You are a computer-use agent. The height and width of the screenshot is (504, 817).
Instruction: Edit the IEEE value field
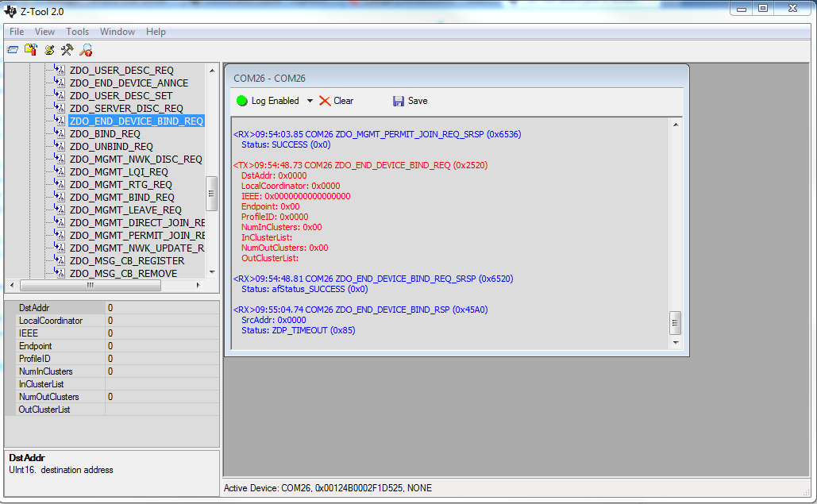click(x=162, y=333)
